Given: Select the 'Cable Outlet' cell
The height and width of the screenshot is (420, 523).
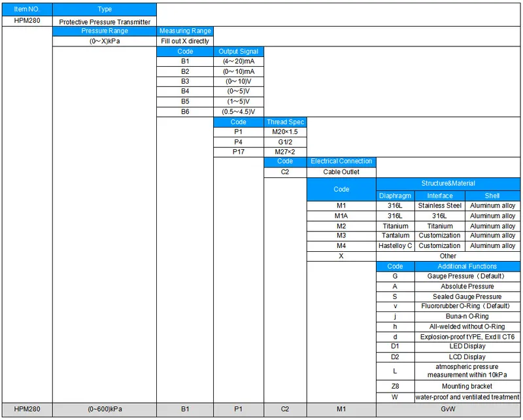Looking at the screenshot, I should 341,172.
